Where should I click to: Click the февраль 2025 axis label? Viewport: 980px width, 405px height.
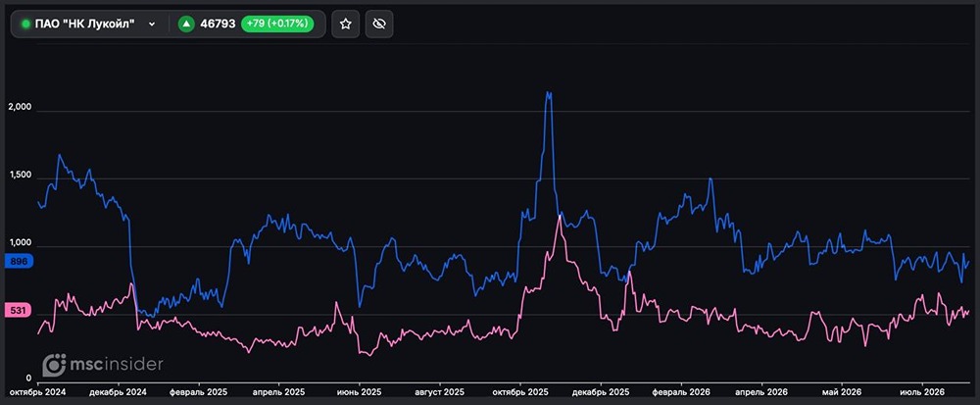(199, 392)
